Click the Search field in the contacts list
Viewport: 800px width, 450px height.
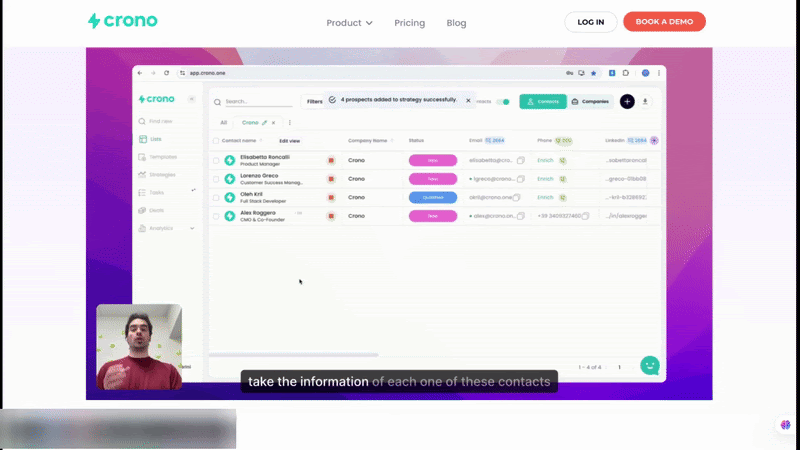[259, 102]
